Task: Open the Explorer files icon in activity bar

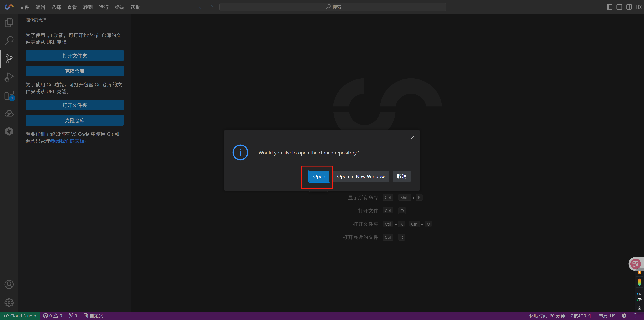Action: click(x=9, y=22)
